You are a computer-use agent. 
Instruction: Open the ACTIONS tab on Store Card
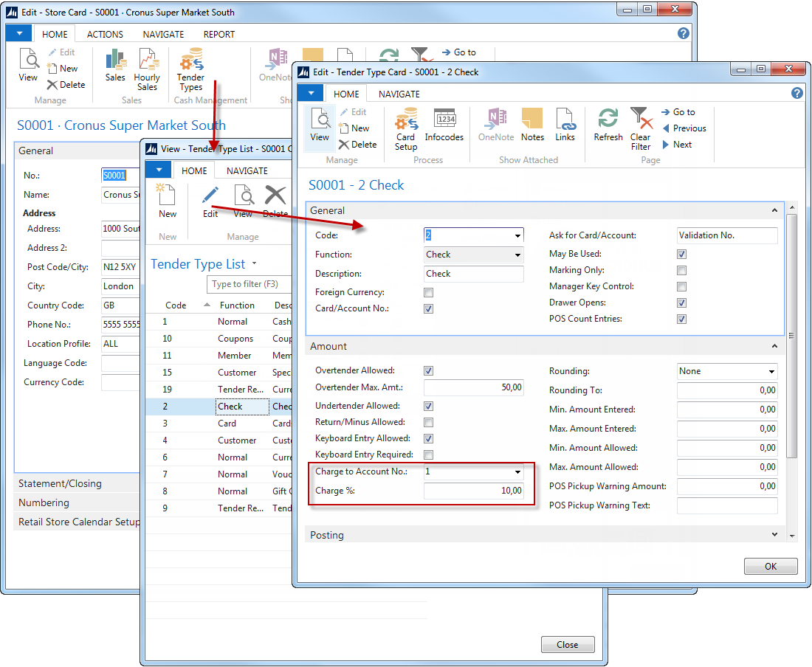tap(105, 34)
